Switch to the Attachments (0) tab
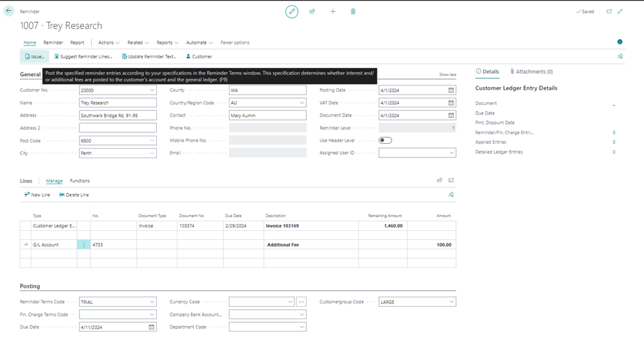The width and height of the screenshot is (644, 350). coord(532,71)
